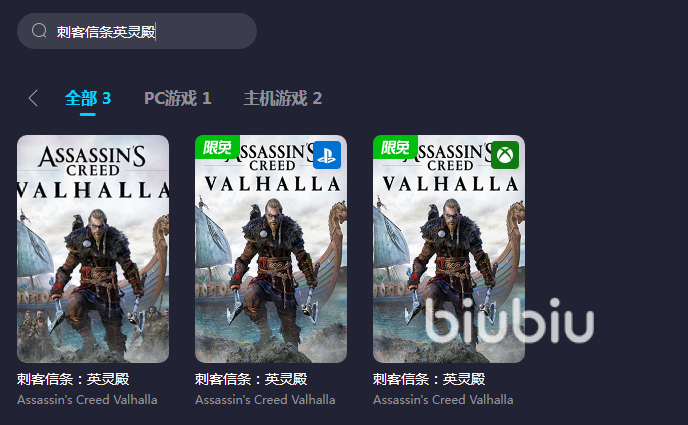Viewport: 688px width, 425px height.
Task: Switch to the 全部 3 tab
Action: [x=88, y=98]
